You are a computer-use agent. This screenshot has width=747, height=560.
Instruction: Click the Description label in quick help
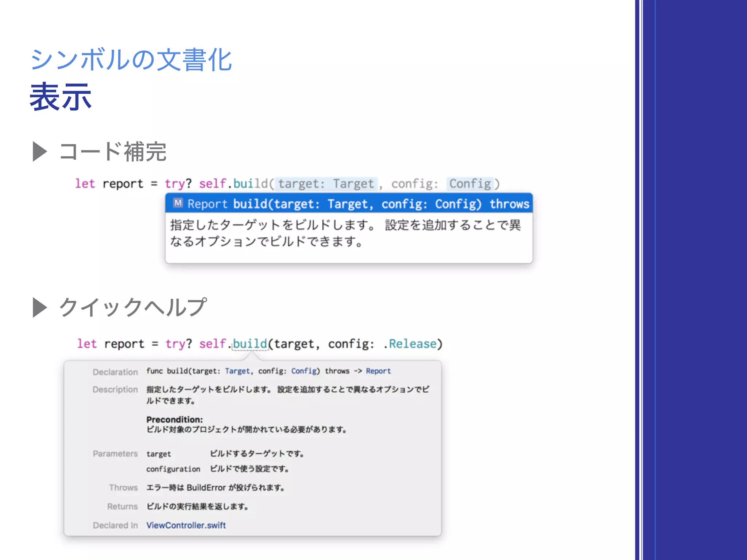coord(115,390)
